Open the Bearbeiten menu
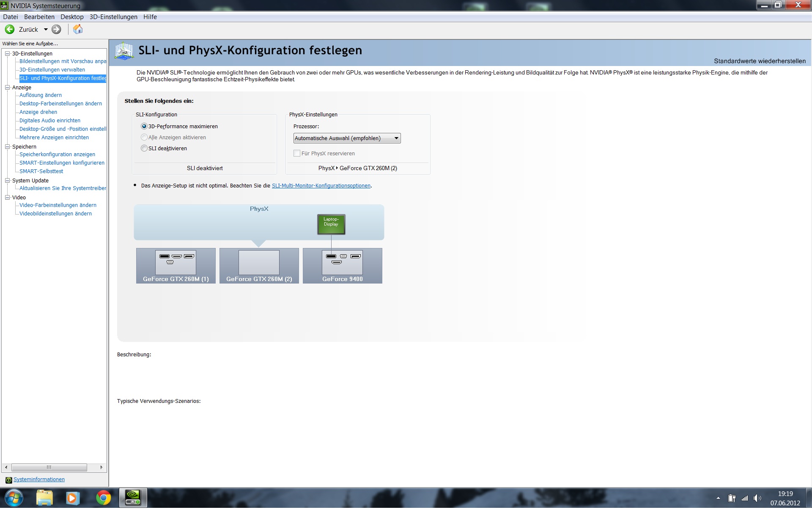The width and height of the screenshot is (812, 518). (x=39, y=17)
